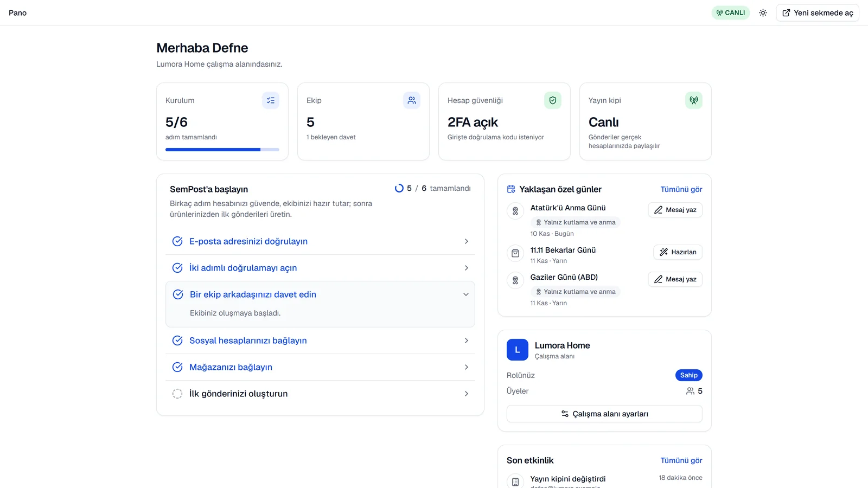The width and height of the screenshot is (868, 488).
Task: Click the Ekip people icon
Action: click(x=412, y=100)
